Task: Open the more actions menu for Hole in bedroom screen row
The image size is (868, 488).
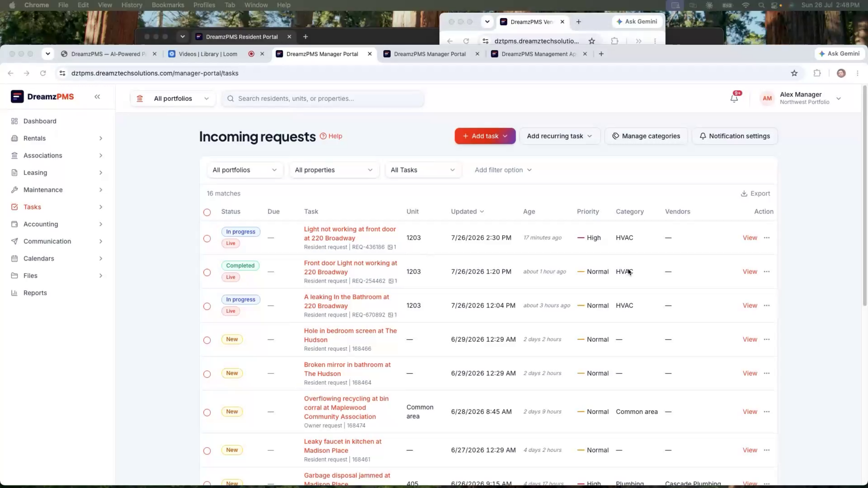Action: coord(767,339)
